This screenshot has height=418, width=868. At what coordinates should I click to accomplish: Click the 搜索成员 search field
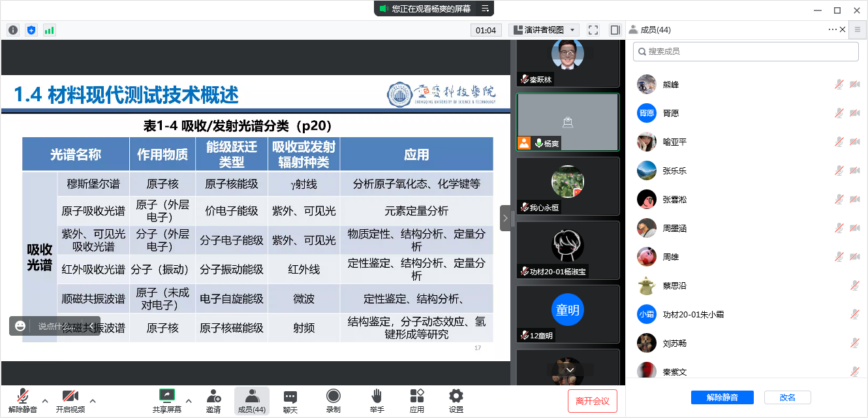click(746, 52)
